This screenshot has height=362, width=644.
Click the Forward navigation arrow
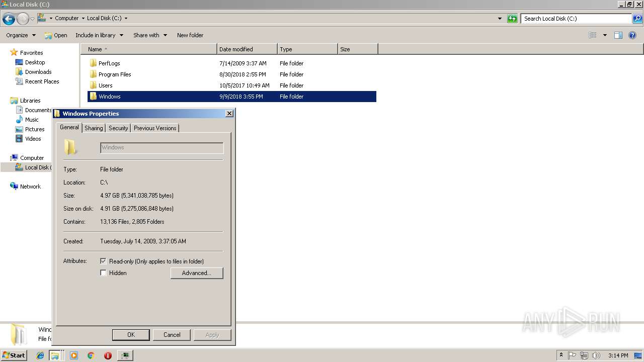[x=23, y=19]
